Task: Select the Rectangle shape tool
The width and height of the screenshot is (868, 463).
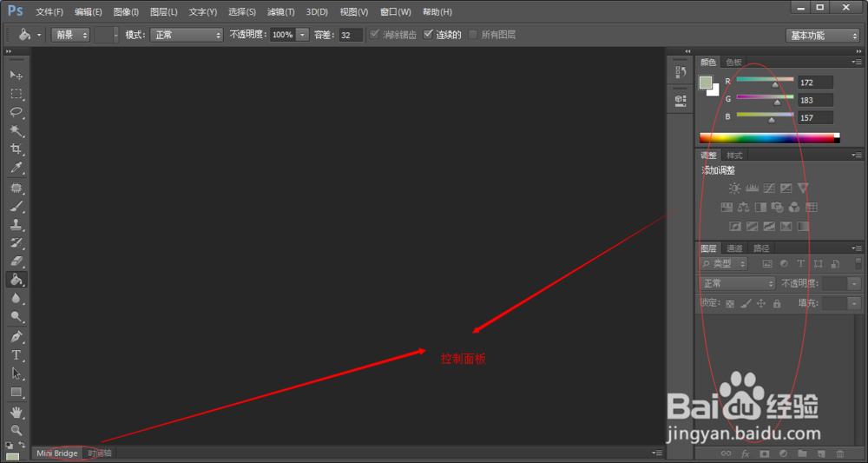Action: click(x=16, y=392)
